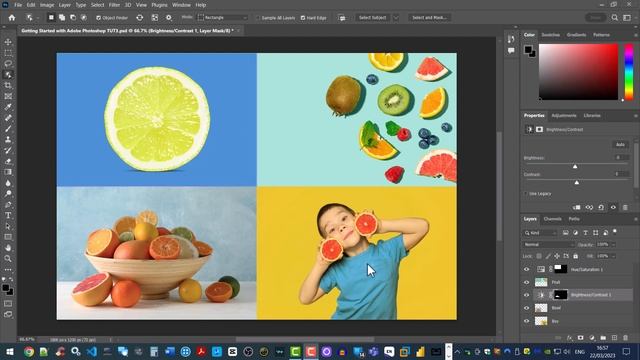Delete layer with the Layers trash icon

626,338
